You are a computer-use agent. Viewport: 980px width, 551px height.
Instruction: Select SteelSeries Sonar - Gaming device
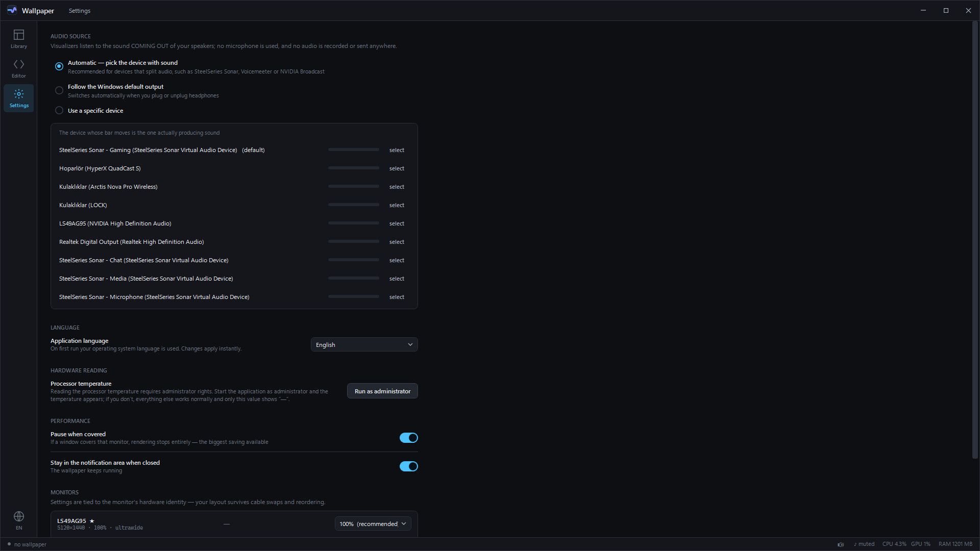[x=397, y=150]
